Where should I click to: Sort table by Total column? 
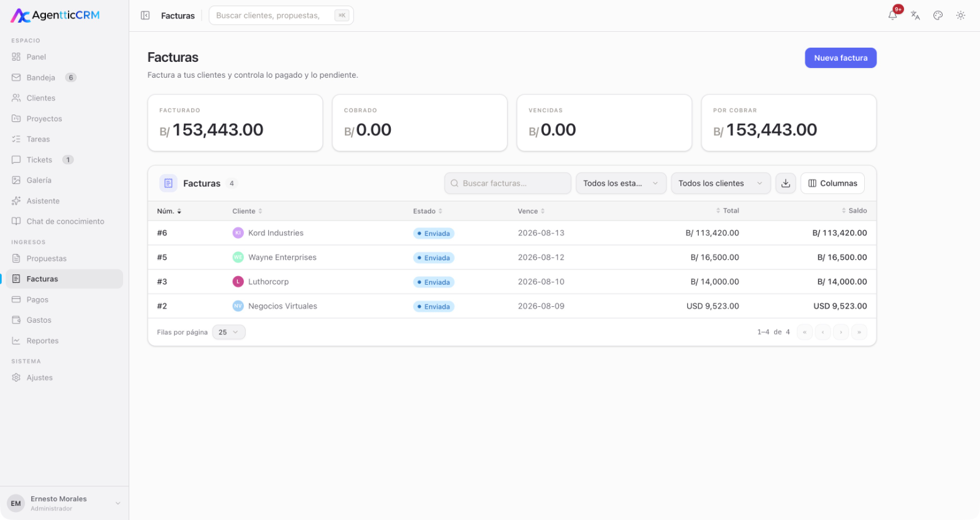(728, 211)
